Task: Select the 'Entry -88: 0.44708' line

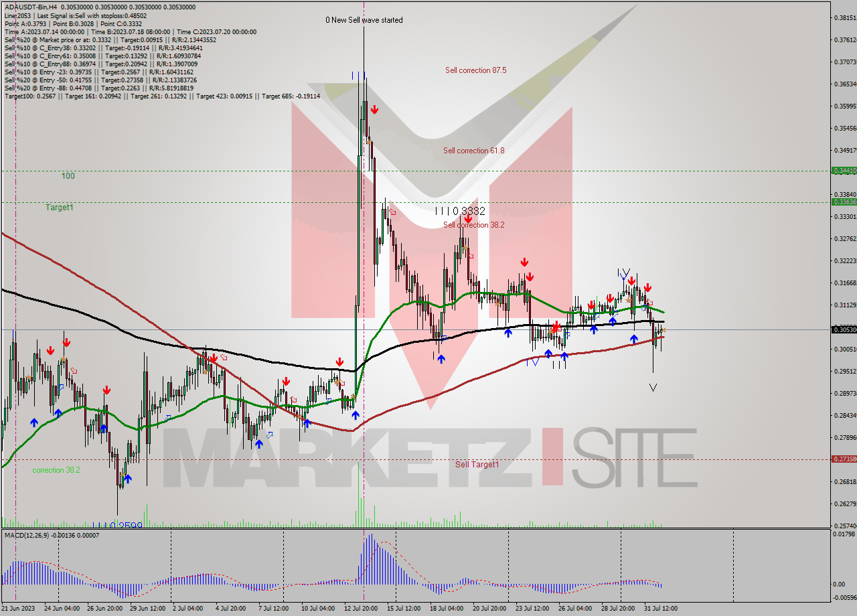Action: point(98,88)
